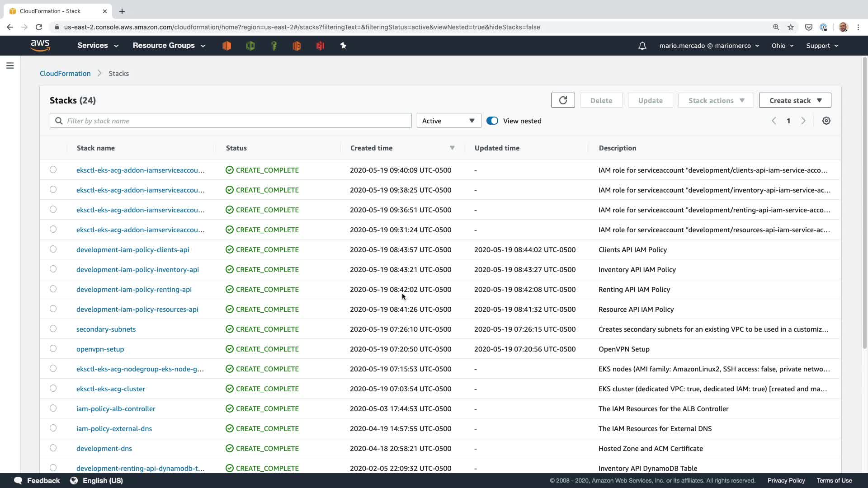This screenshot has height=488, width=868.
Task: Click the first orange service shortcut icon
Action: point(226,46)
